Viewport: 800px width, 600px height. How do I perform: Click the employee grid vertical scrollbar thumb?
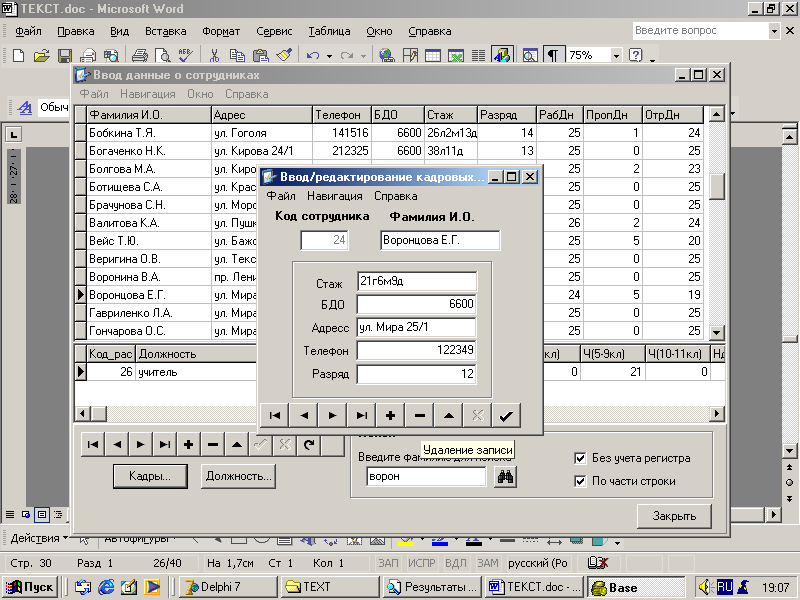(x=716, y=186)
